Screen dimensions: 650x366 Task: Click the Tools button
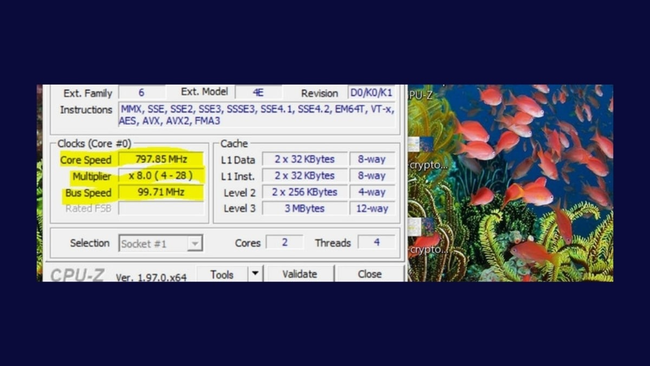(222, 274)
